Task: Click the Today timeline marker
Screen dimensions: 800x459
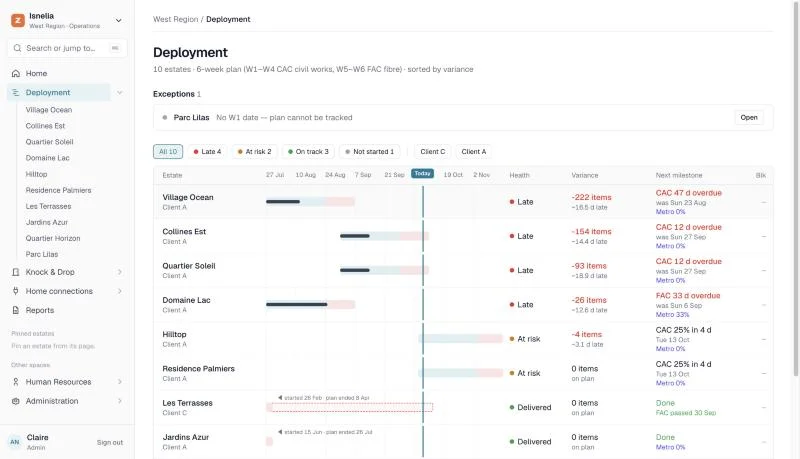Action: click(x=422, y=173)
